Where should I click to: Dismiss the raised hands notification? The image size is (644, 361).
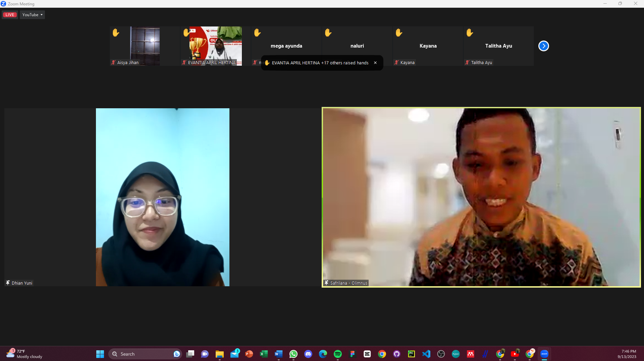375,63
